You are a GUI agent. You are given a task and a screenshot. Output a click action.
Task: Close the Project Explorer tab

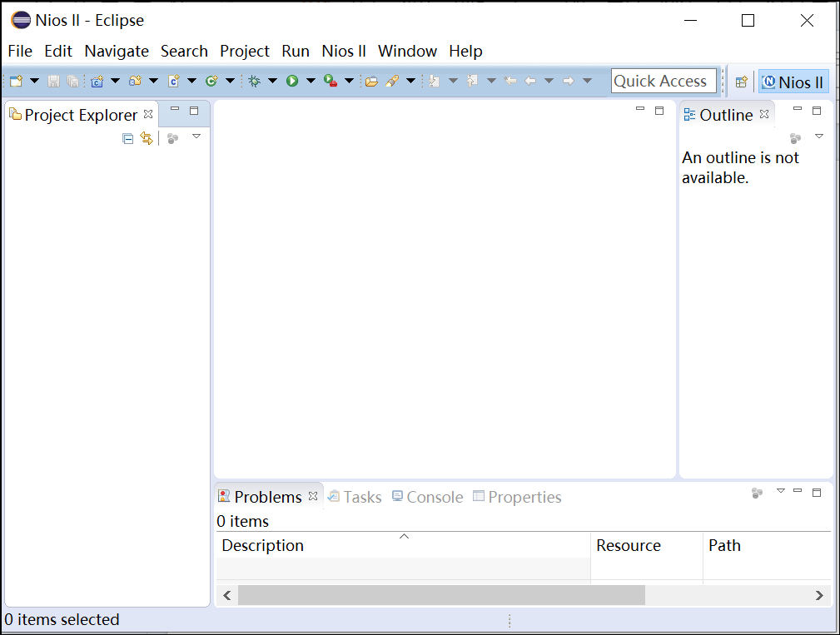(x=148, y=114)
